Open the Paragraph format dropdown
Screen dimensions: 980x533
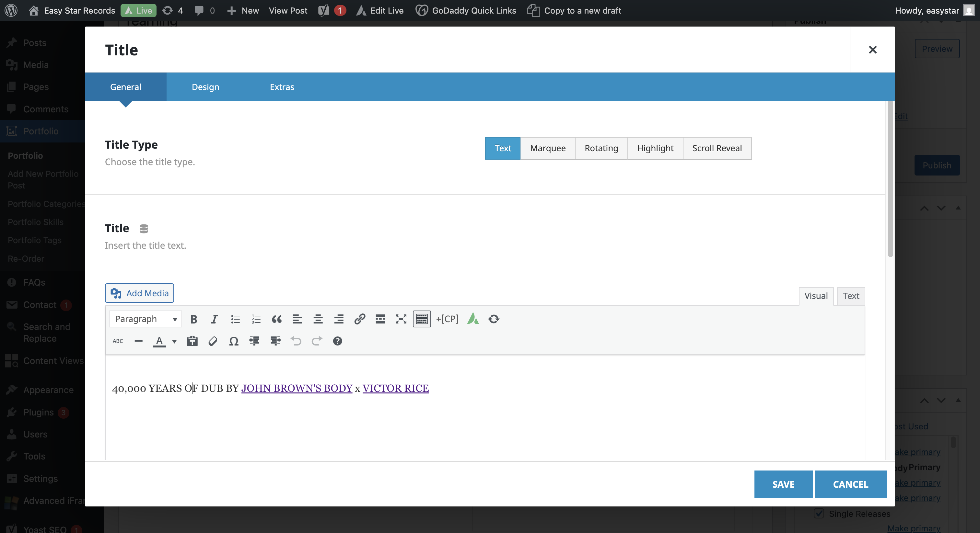[145, 319]
